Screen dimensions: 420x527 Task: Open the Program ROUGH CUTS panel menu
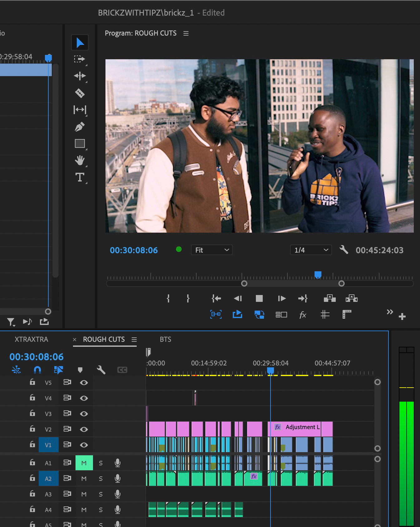click(x=186, y=33)
